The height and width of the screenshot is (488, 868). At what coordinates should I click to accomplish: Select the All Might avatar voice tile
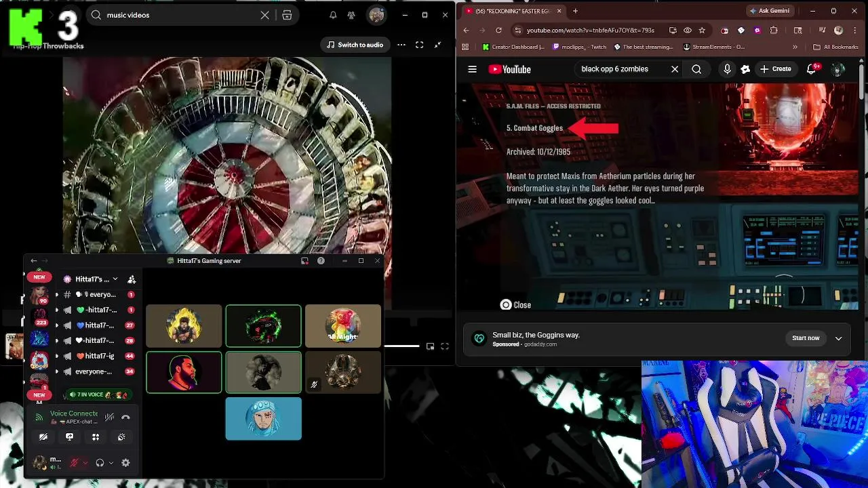tap(342, 326)
